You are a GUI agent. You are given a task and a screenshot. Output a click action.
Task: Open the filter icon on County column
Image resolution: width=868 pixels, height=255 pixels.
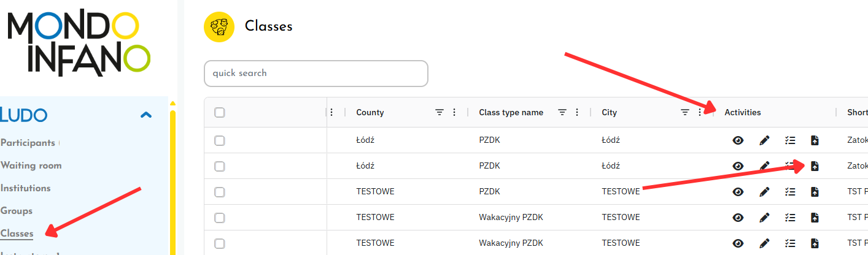[x=440, y=112]
